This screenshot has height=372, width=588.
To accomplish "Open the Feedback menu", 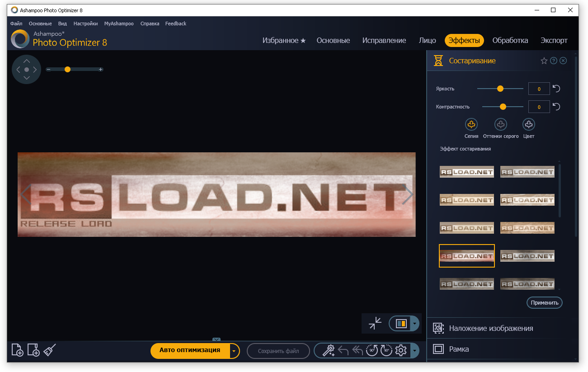I will 176,24.
